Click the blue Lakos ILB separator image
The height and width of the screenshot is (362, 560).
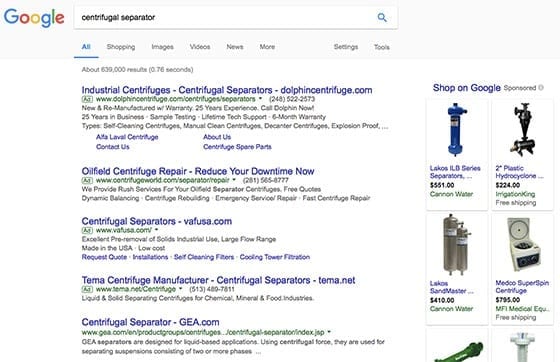pos(456,130)
